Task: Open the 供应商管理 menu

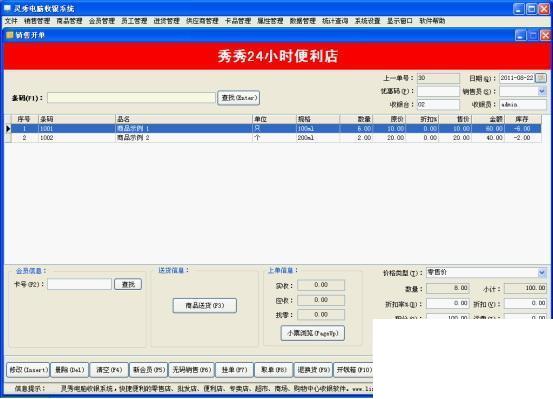Action: [x=202, y=21]
